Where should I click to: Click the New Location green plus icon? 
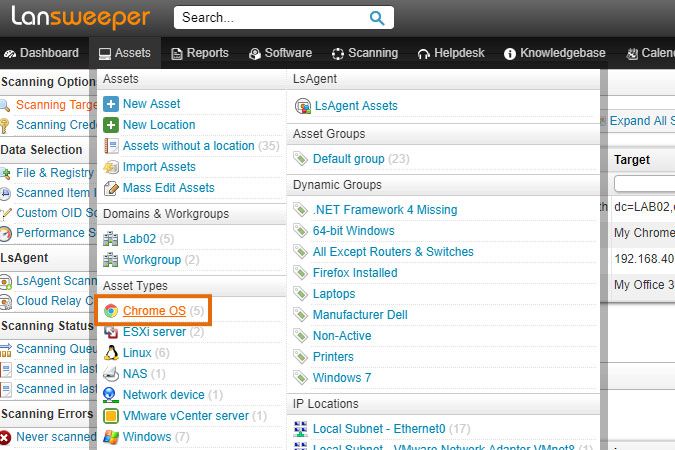point(111,125)
